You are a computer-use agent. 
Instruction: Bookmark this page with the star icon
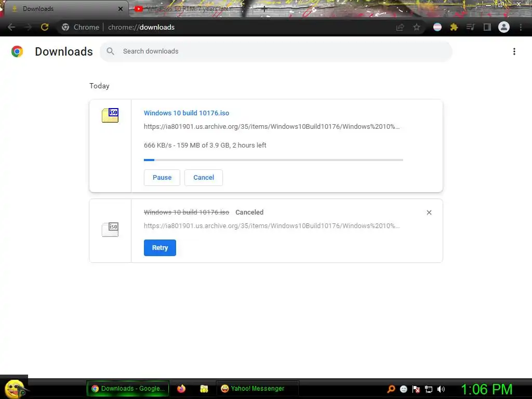pyautogui.click(x=417, y=27)
